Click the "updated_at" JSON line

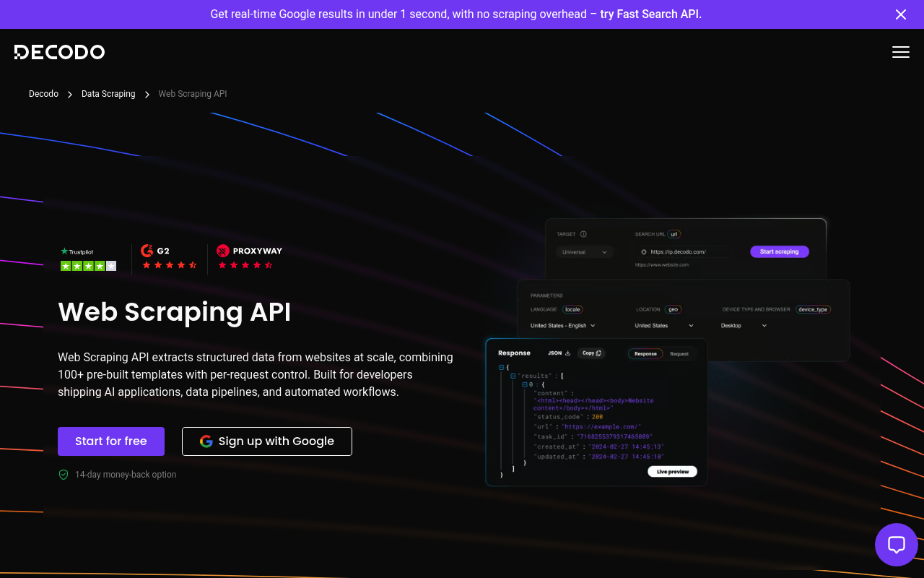click(598, 457)
